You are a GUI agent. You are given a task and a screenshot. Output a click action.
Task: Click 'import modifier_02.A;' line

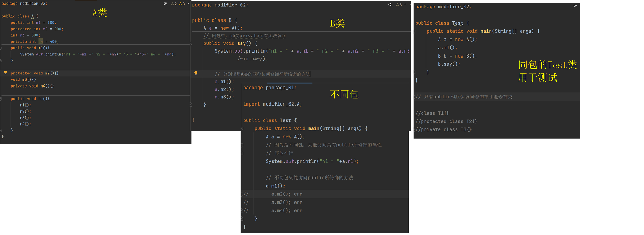[x=273, y=104]
